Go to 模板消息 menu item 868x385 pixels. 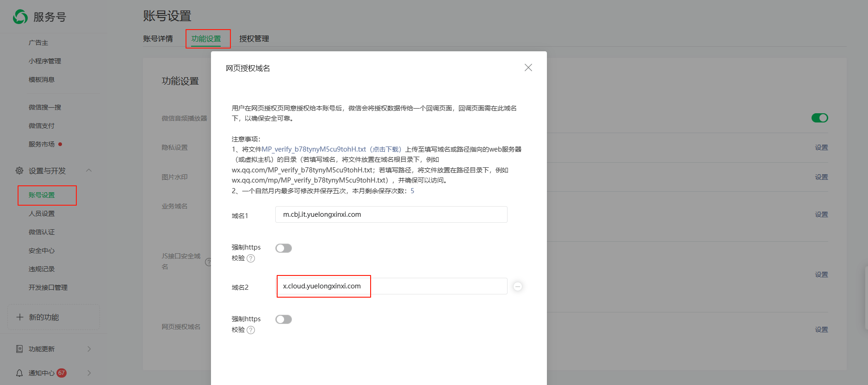point(42,79)
